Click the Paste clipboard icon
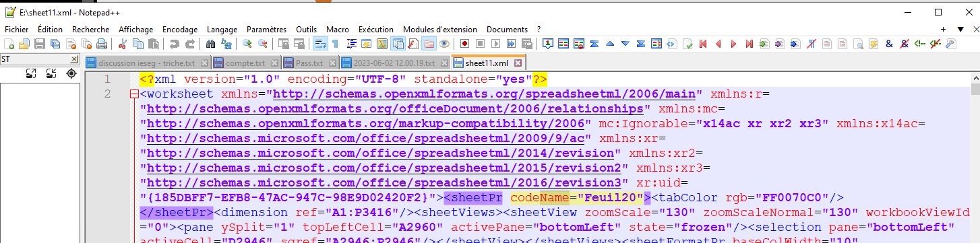The width and height of the screenshot is (980, 243). coord(154,44)
